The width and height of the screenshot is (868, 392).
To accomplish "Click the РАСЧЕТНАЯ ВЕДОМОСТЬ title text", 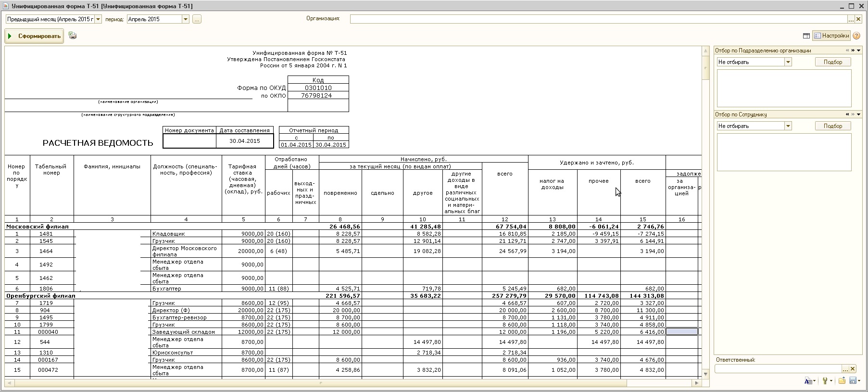I will coord(98,143).
